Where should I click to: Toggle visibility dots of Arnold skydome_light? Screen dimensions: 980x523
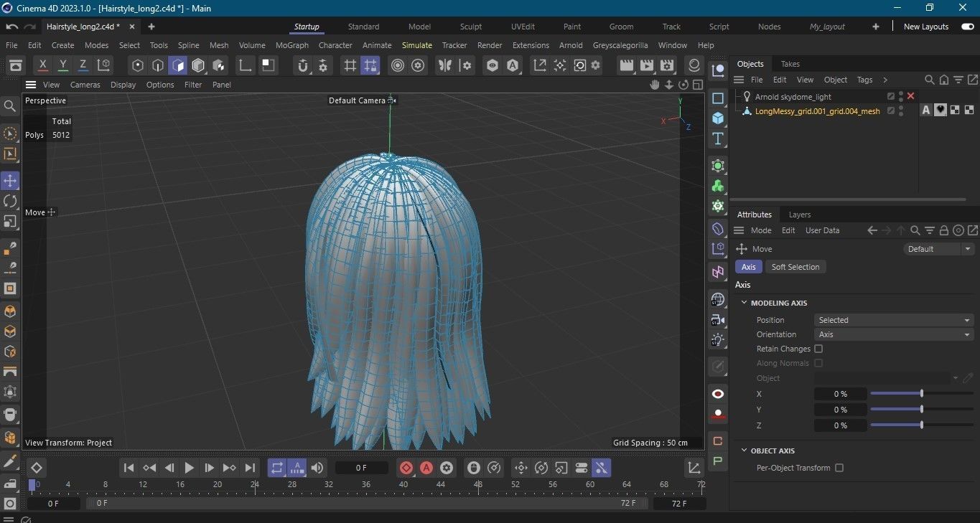click(901, 96)
